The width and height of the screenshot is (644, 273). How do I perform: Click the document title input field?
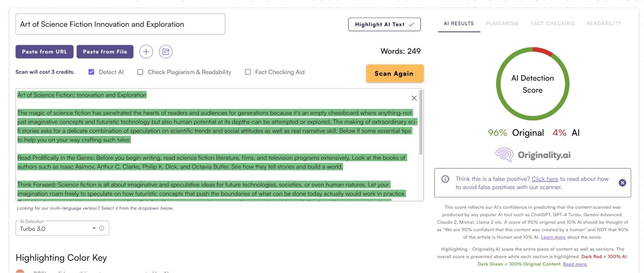[x=120, y=24]
